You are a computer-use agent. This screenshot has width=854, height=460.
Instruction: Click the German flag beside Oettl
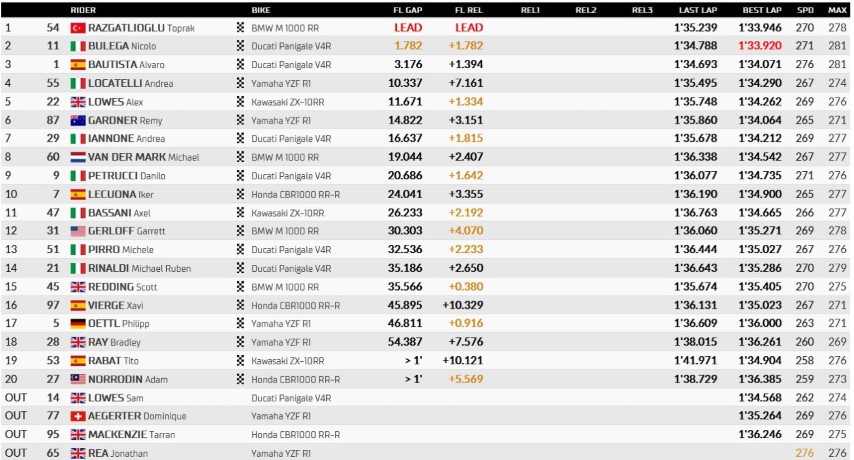(x=78, y=323)
